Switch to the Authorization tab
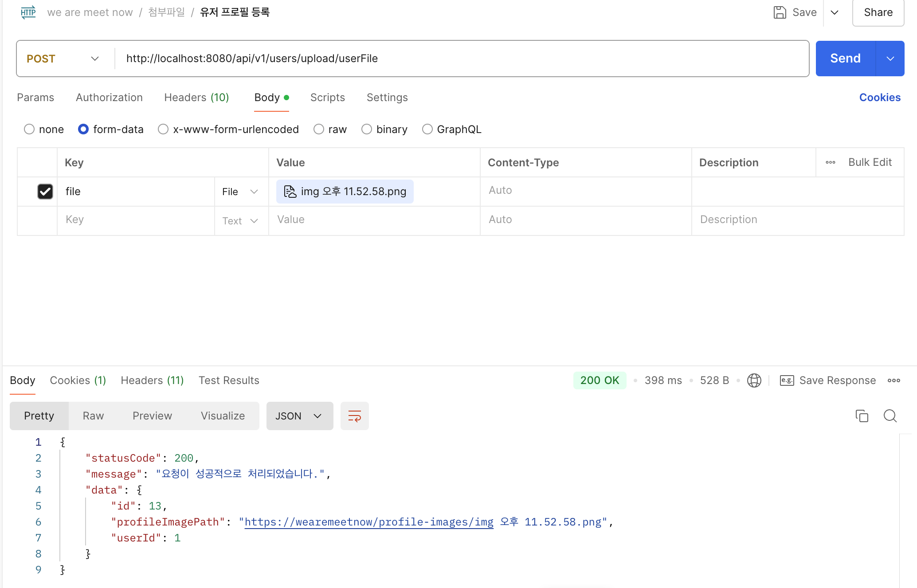The height and width of the screenshot is (588, 917). (109, 98)
